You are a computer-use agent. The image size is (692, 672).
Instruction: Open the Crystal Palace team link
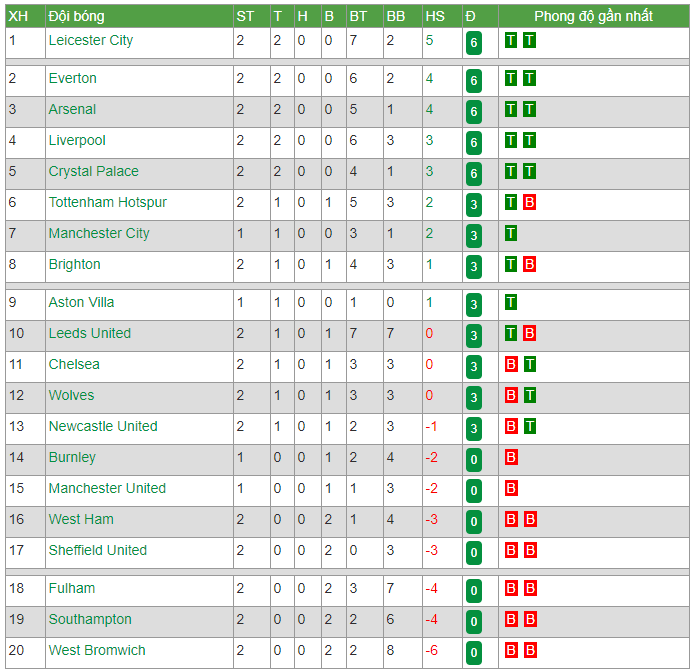click(x=94, y=172)
